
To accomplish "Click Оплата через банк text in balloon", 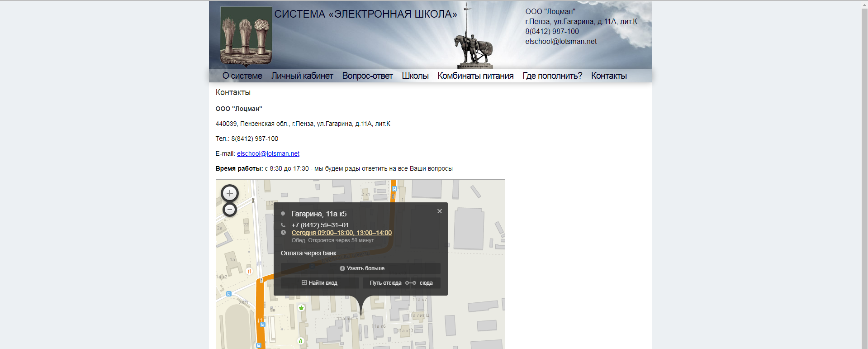I will click(x=308, y=253).
